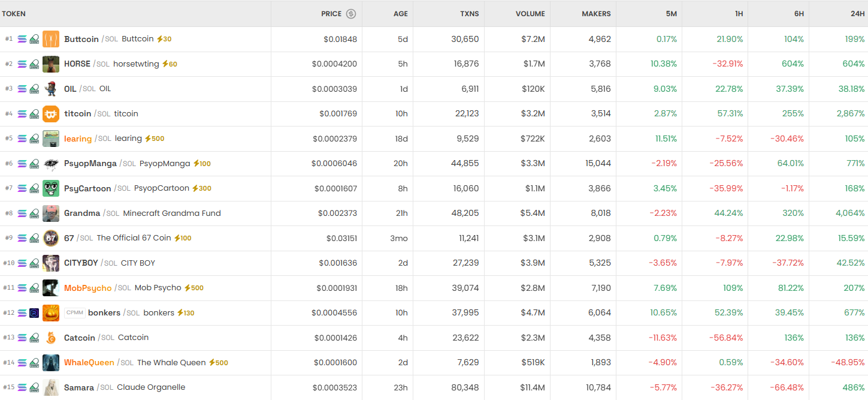This screenshot has width=868, height=400.
Task: Open the WhaleQueen token pair
Action: click(89, 363)
